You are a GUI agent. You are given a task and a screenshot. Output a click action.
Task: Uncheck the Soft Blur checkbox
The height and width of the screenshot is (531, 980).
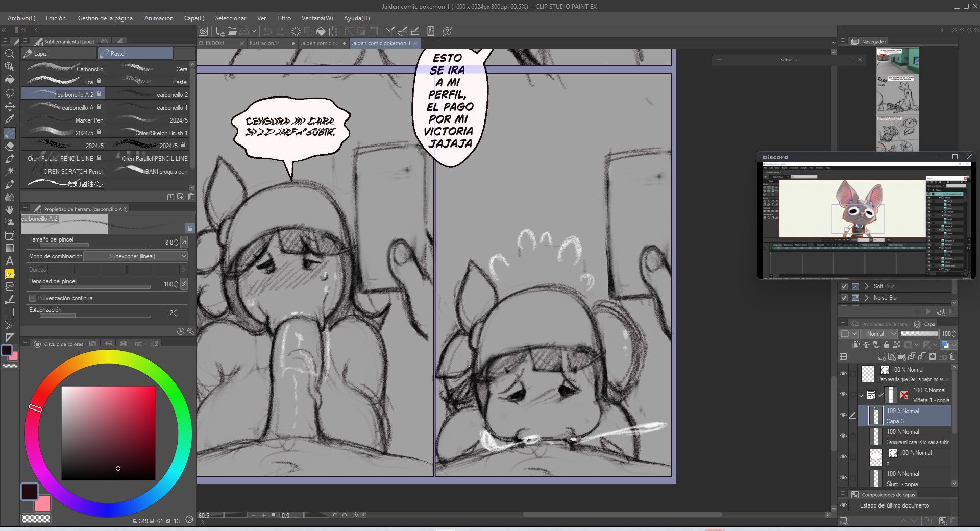[844, 286]
